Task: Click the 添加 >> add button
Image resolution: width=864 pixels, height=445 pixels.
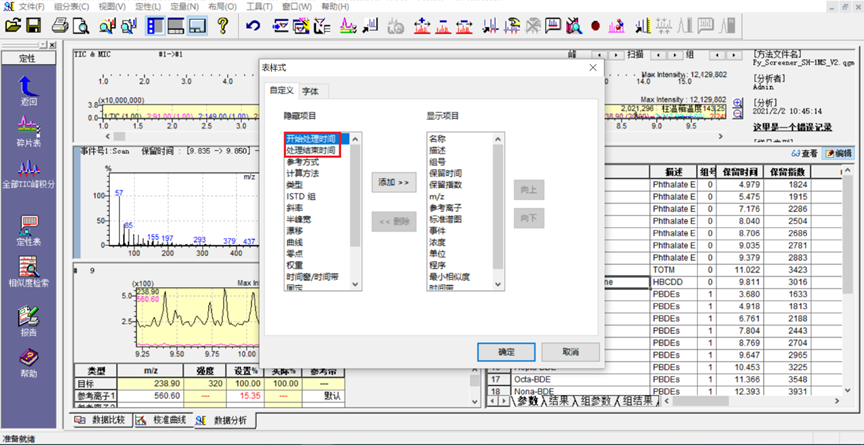Action: click(x=394, y=182)
